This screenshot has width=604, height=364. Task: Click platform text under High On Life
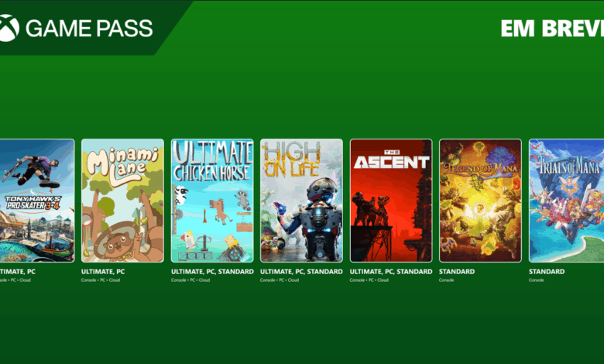coord(280,280)
